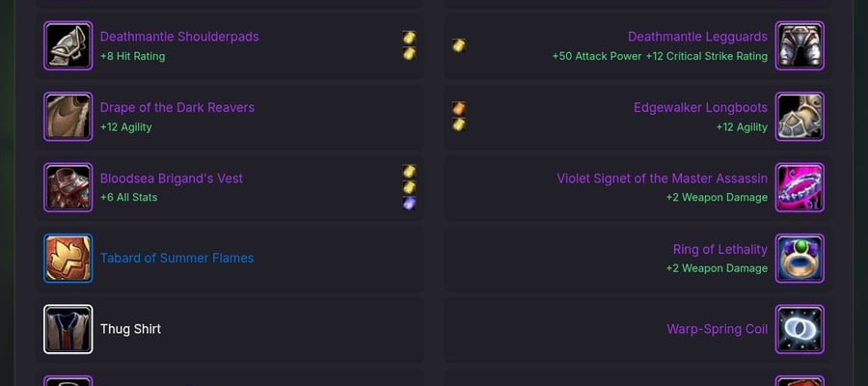This screenshot has width=868, height=386.
Task: Open the Violet Signet of the Master Assassin link
Action: coord(662,179)
